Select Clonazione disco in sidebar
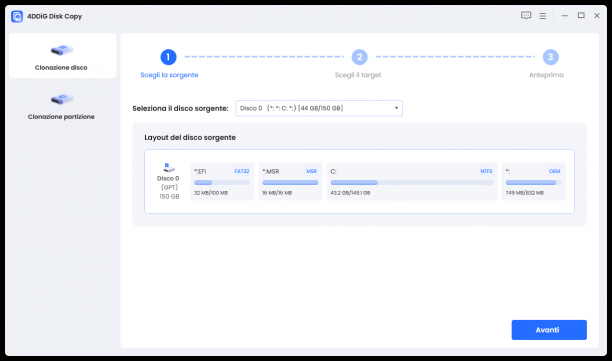 [x=62, y=56]
